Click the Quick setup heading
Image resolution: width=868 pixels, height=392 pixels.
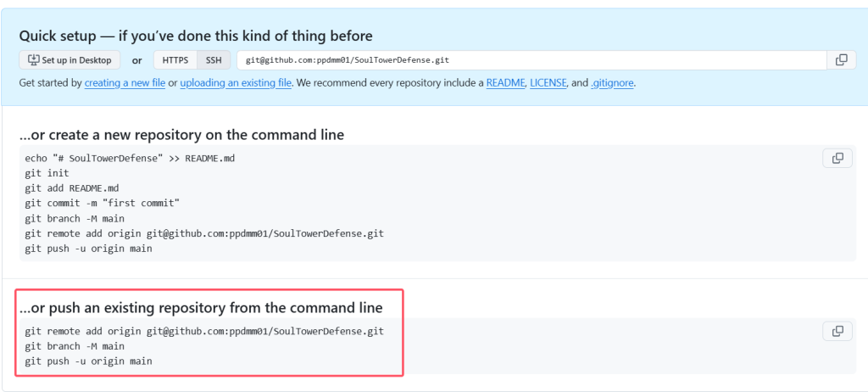196,36
